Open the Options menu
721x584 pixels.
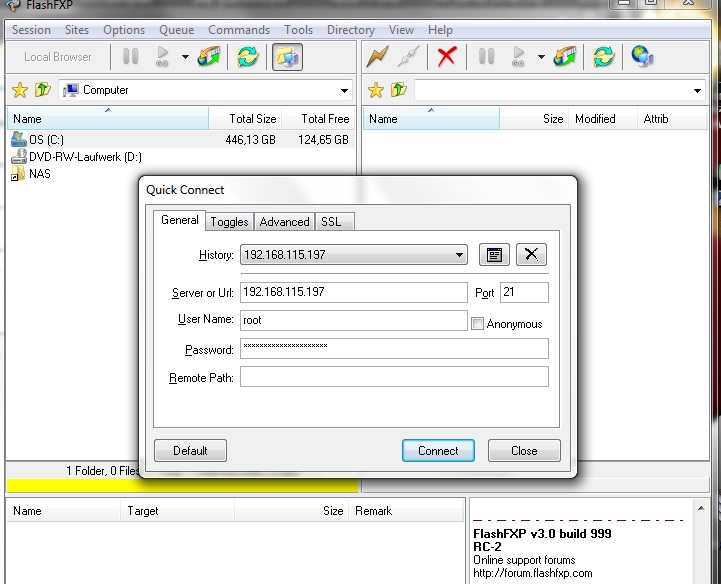(x=124, y=30)
